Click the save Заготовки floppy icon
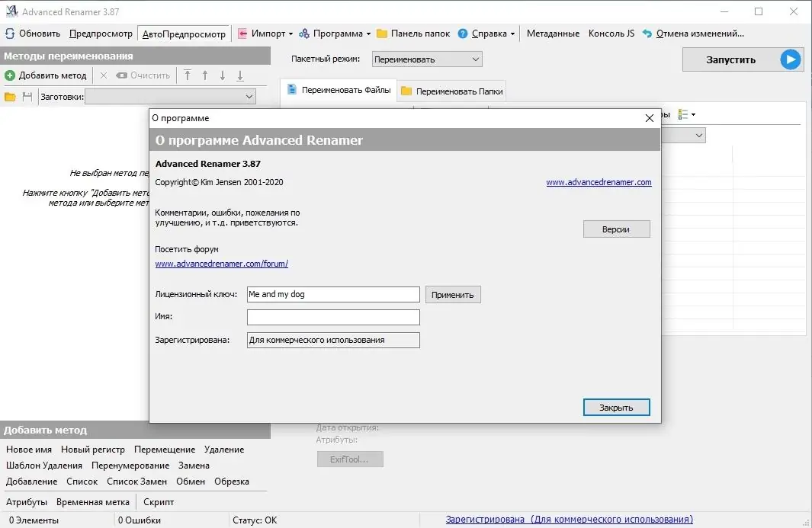This screenshot has width=812, height=528. pyautogui.click(x=27, y=96)
